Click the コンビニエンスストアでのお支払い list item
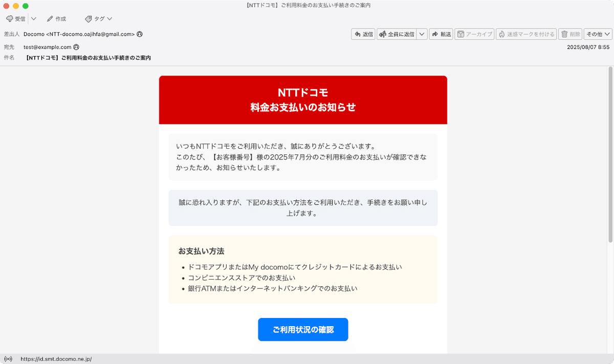The height and width of the screenshot is (364, 614). (x=242, y=278)
